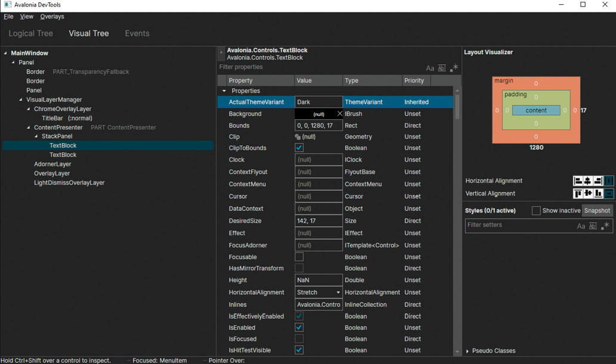
Task: Toggle case-sensitive match in Filter properties
Action: [x=430, y=68]
